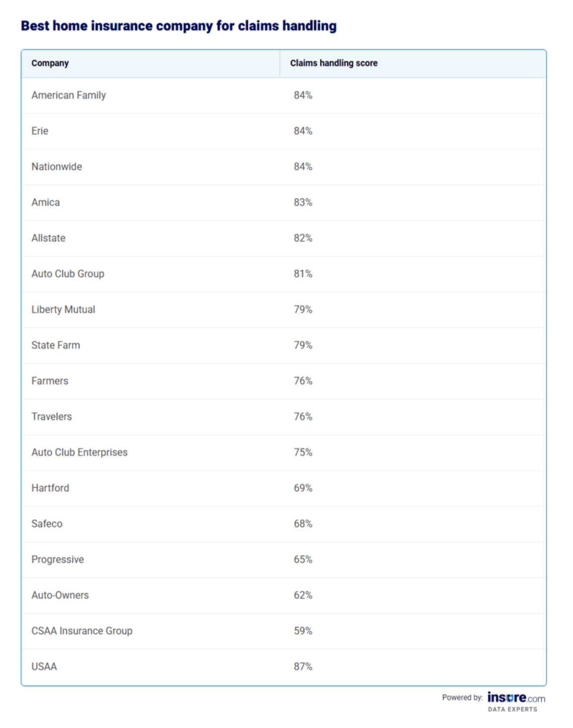Click the Powered by text label
This screenshot has width=573, height=728.
(462, 698)
